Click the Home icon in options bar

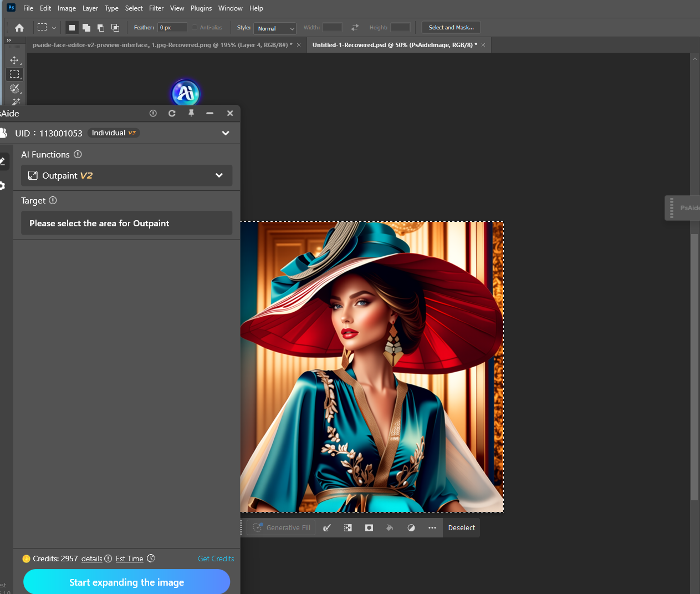click(19, 28)
